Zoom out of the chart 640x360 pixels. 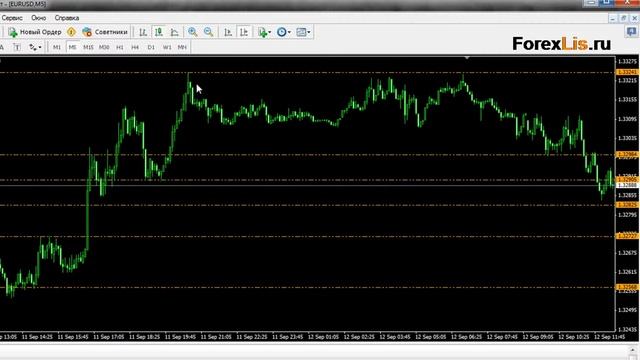point(209,32)
